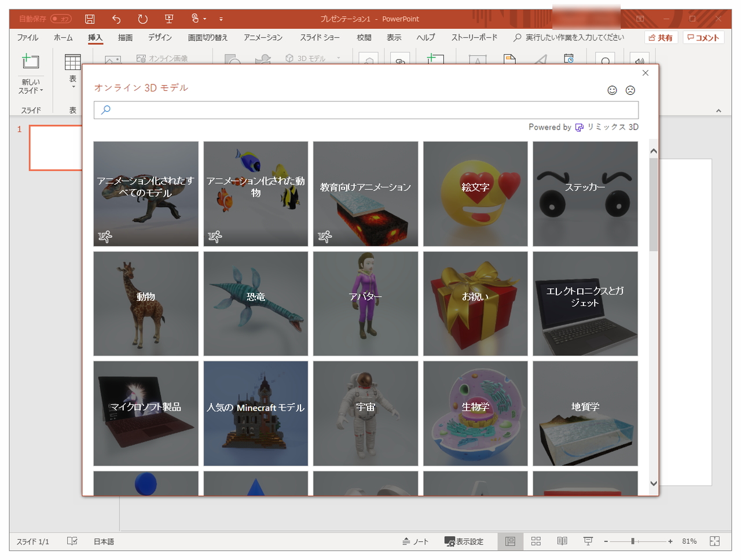The width and height of the screenshot is (741, 560).
Task: Click the frowning face feedback icon
Action: point(630,90)
